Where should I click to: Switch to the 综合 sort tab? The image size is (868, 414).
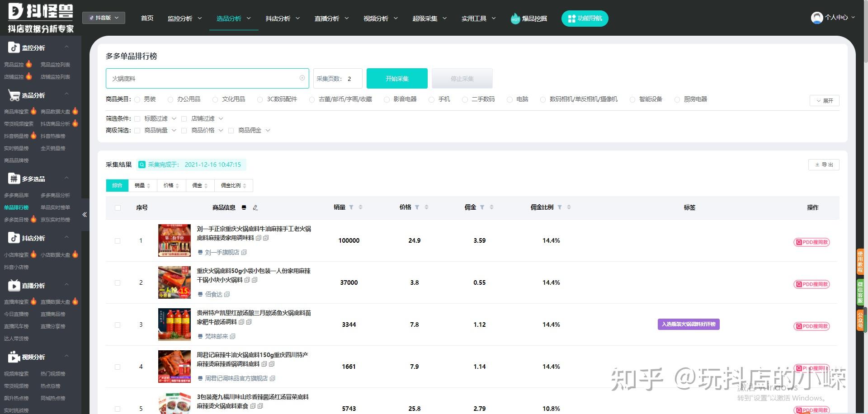pos(117,185)
